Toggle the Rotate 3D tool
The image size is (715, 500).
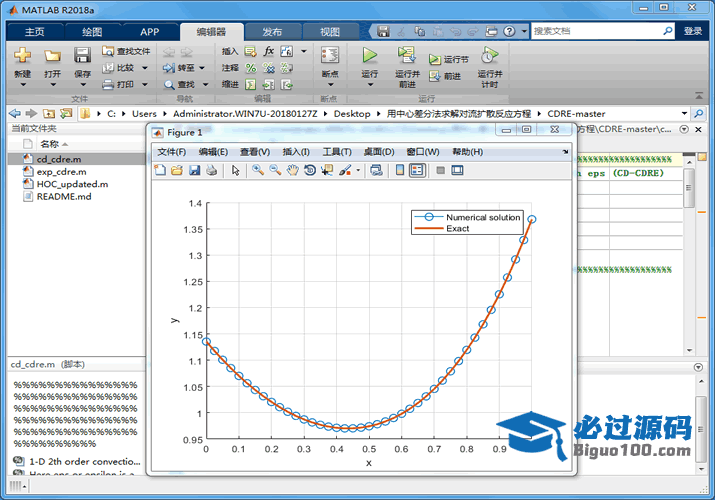point(310,170)
